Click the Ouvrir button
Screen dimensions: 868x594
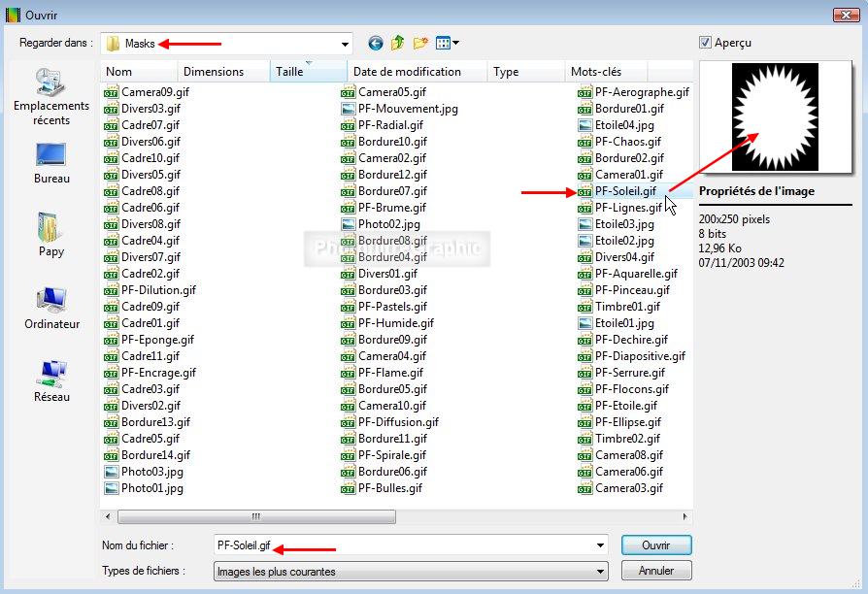pyautogui.click(x=656, y=544)
